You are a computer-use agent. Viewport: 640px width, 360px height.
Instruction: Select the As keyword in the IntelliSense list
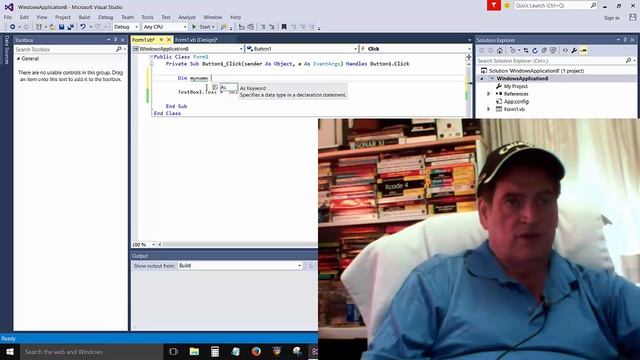(229, 87)
